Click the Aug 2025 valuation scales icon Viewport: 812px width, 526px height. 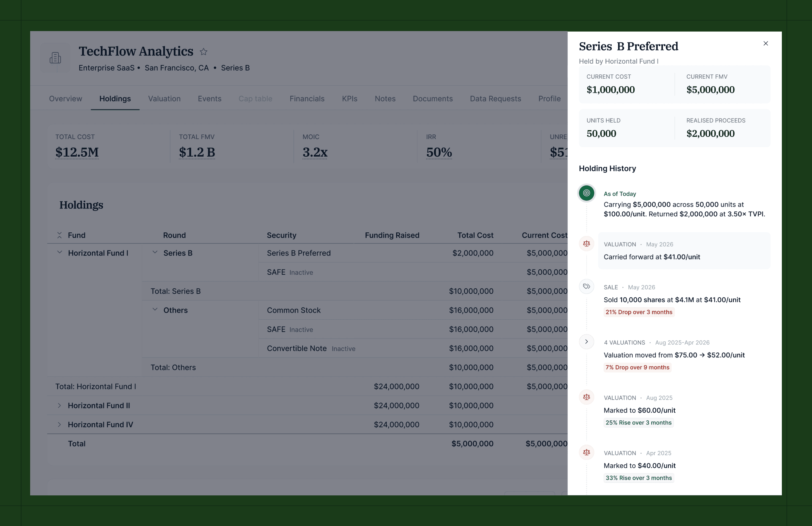click(586, 397)
